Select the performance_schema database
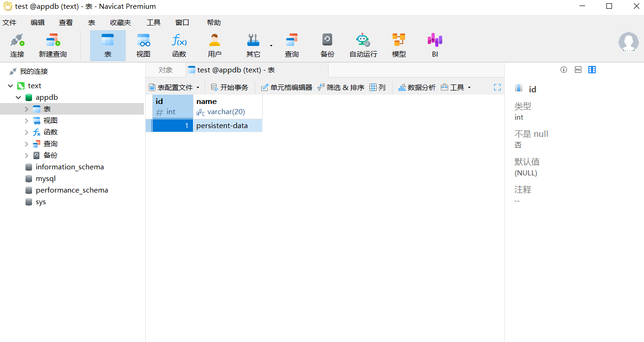This screenshot has height=342, width=644. (72, 190)
